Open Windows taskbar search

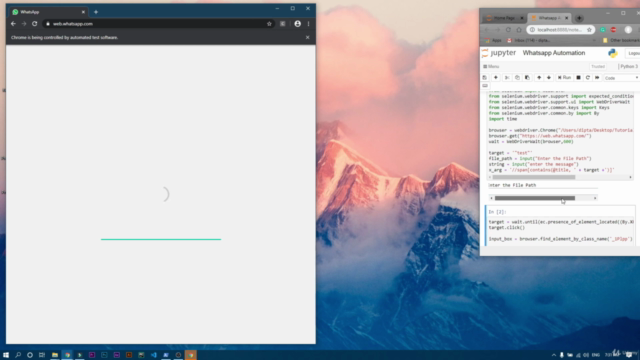[18, 355]
